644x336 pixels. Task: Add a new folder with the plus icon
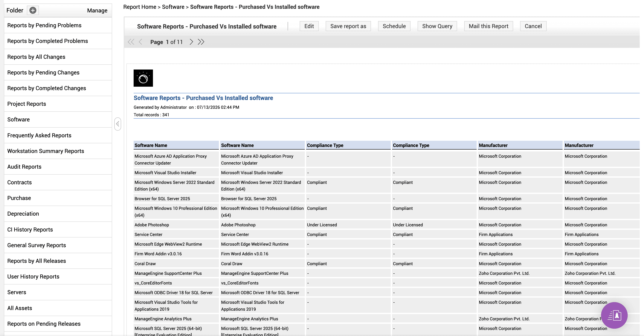(x=33, y=10)
